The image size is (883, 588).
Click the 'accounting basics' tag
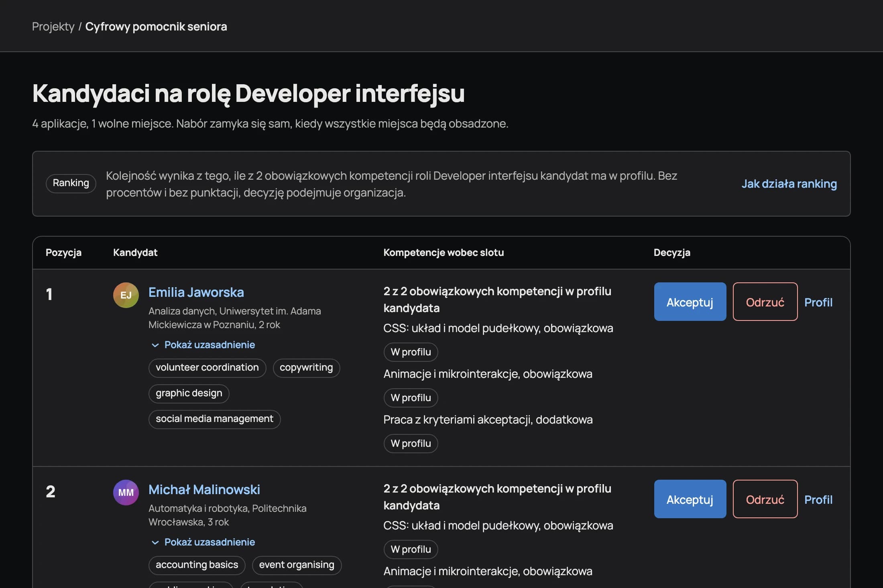point(197,565)
